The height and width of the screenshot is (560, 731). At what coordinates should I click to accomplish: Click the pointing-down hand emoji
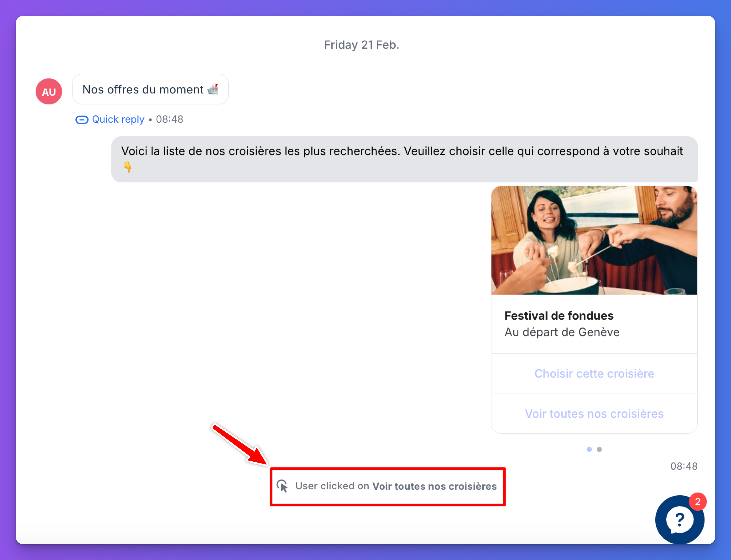tap(128, 167)
